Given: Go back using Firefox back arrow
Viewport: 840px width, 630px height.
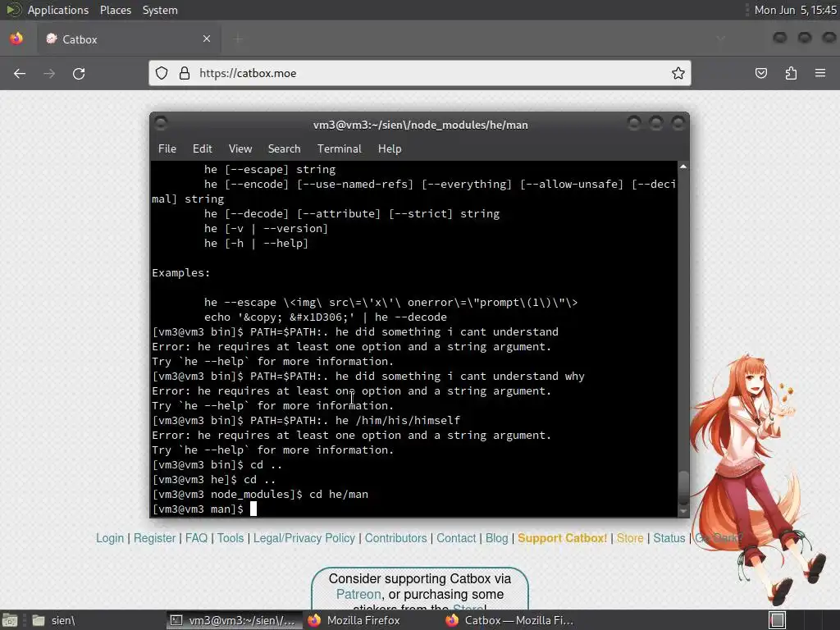Looking at the screenshot, I should pyautogui.click(x=20, y=73).
